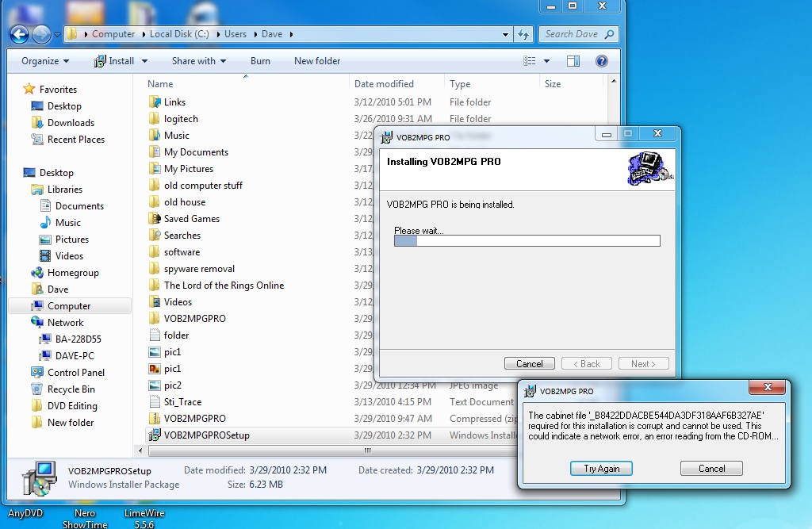Screen dimensions: 812x529
Task: Click Burn in the toolbar
Action: 260,61
